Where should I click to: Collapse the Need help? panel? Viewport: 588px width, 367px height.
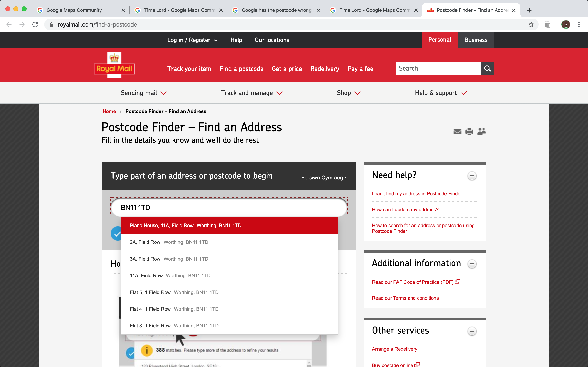click(472, 176)
